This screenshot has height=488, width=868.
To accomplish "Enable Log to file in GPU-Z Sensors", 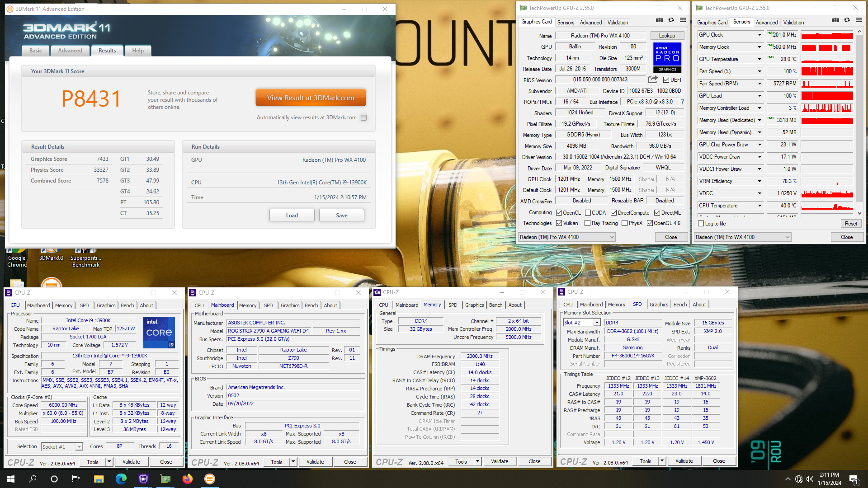I will (x=701, y=224).
